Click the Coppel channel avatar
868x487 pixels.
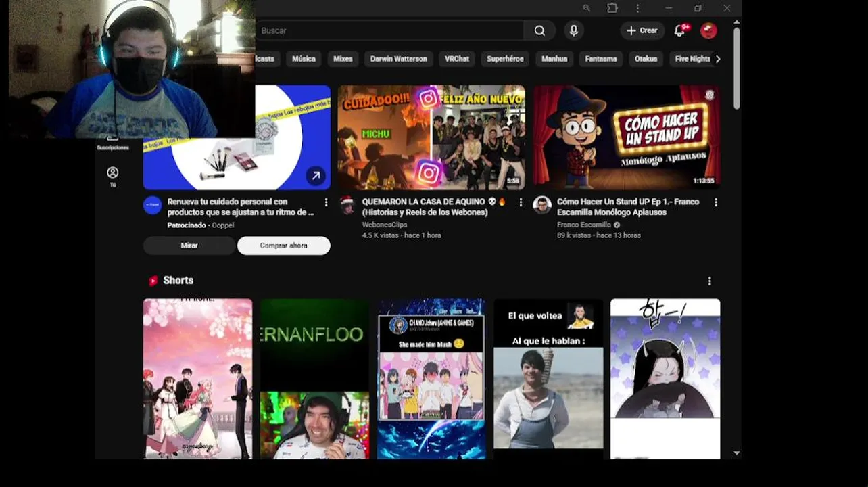(x=153, y=205)
